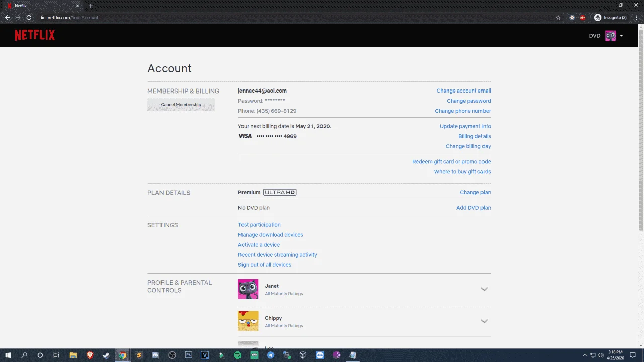Open Photoshop from the taskbar
The height and width of the screenshot is (362, 644).
(x=188, y=355)
